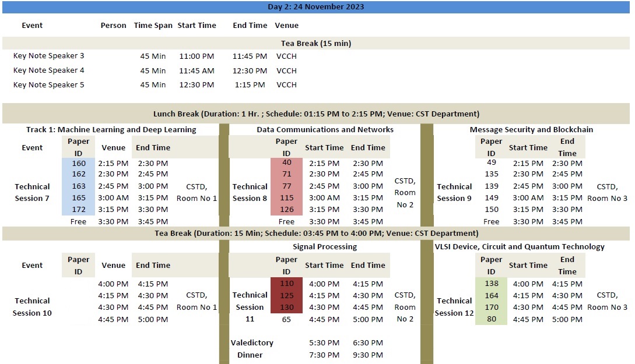Click the Lunch Break banner row

316,114
